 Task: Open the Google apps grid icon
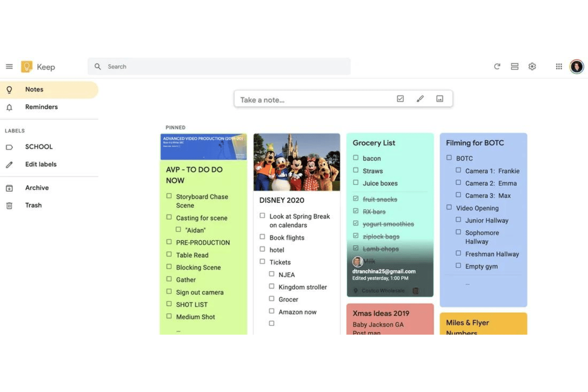[x=559, y=66]
